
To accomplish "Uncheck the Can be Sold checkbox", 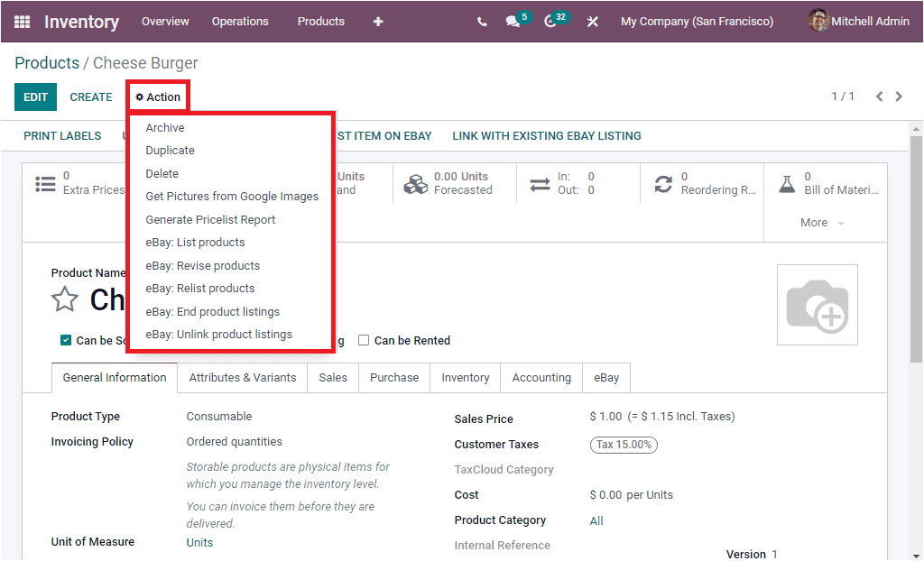I will click(x=66, y=340).
